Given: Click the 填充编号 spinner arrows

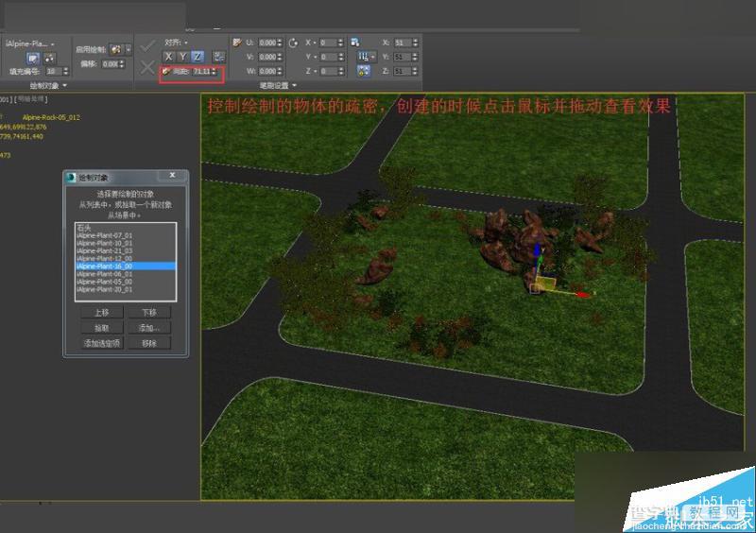Looking at the screenshot, I should (x=65, y=72).
